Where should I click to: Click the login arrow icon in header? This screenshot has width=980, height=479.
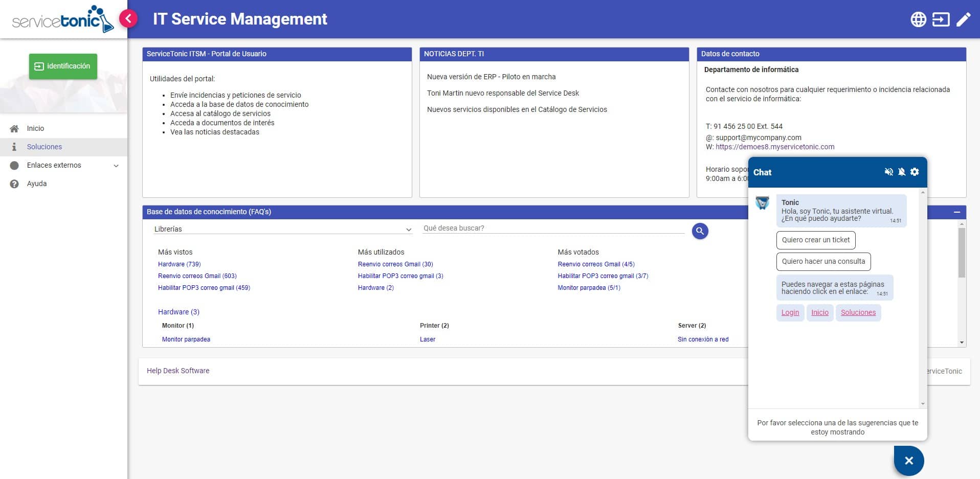pyautogui.click(x=941, y=19)
